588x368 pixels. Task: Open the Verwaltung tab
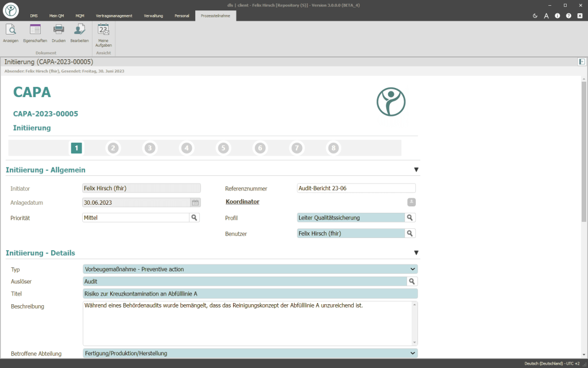pyautogui.click(x=153, y=16)
